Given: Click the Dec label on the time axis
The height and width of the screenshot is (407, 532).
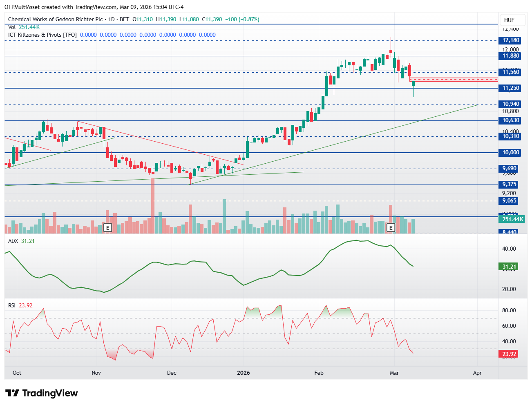Looking at the screenshot, I should click(172, 373).
